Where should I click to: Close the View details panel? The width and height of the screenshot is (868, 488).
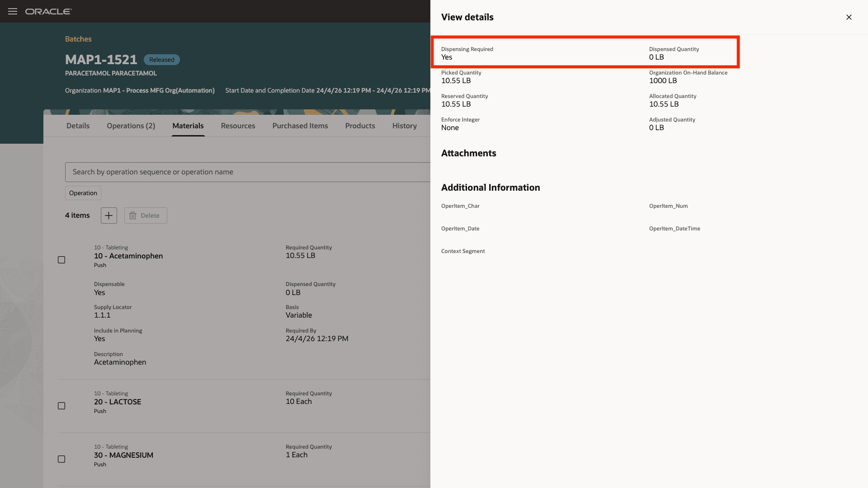(849, 17)
